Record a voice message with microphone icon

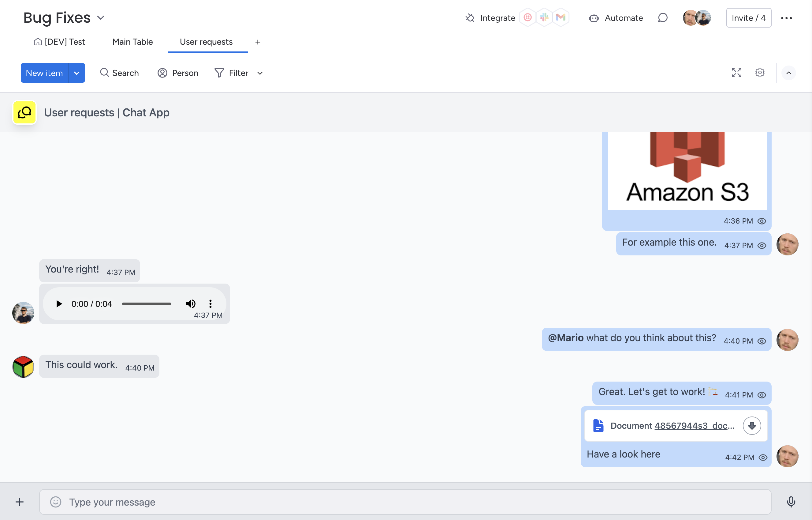(x=791, y=502)
